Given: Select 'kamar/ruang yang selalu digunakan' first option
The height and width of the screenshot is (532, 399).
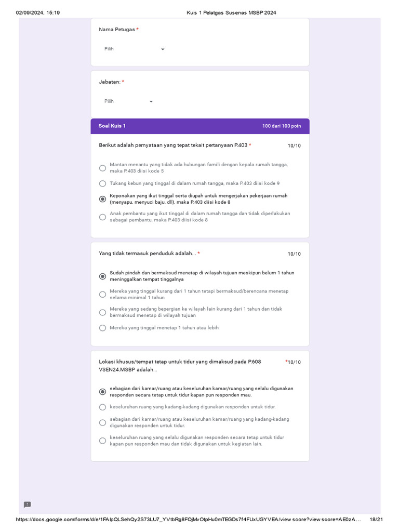Looking at the screenshot, I should pyautogui.click(x=102, y=392).
